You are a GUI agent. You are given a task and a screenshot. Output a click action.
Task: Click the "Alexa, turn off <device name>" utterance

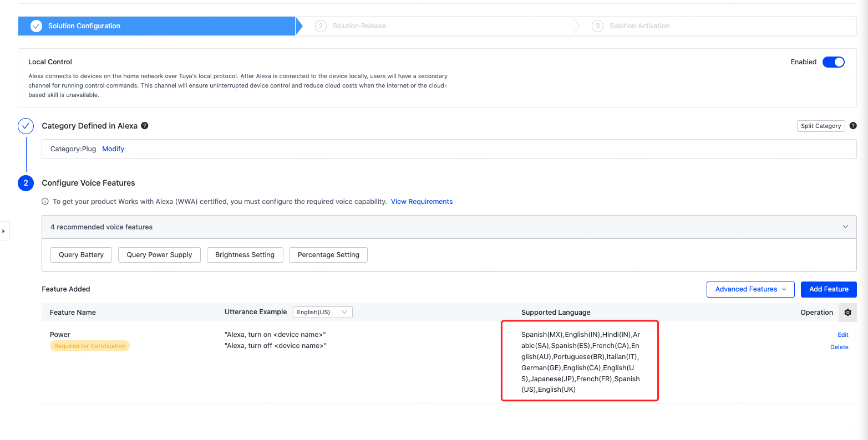pos(276,346)
